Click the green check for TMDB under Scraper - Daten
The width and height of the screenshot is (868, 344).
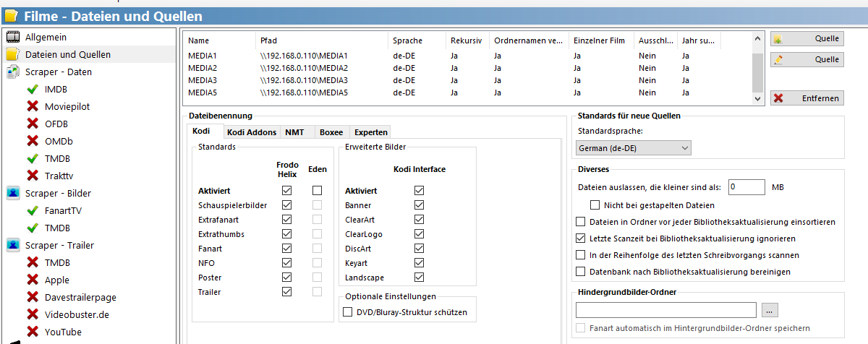click(x=33, y=158)
